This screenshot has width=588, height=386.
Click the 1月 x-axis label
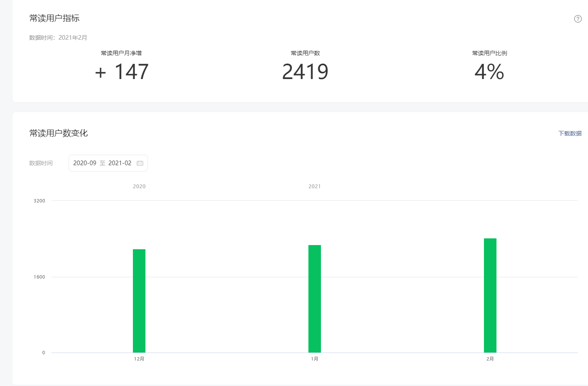(x=315, y=359)
